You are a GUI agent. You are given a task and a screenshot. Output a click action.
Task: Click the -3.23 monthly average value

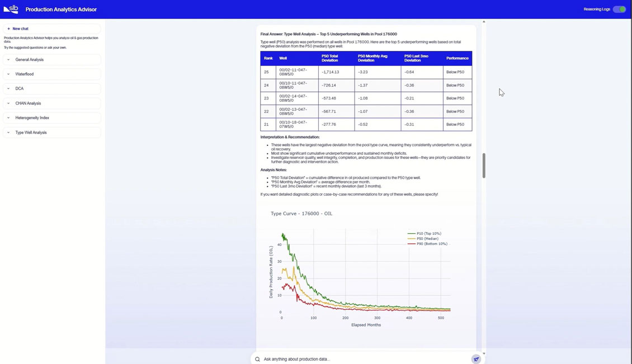(x=363, y=72)
